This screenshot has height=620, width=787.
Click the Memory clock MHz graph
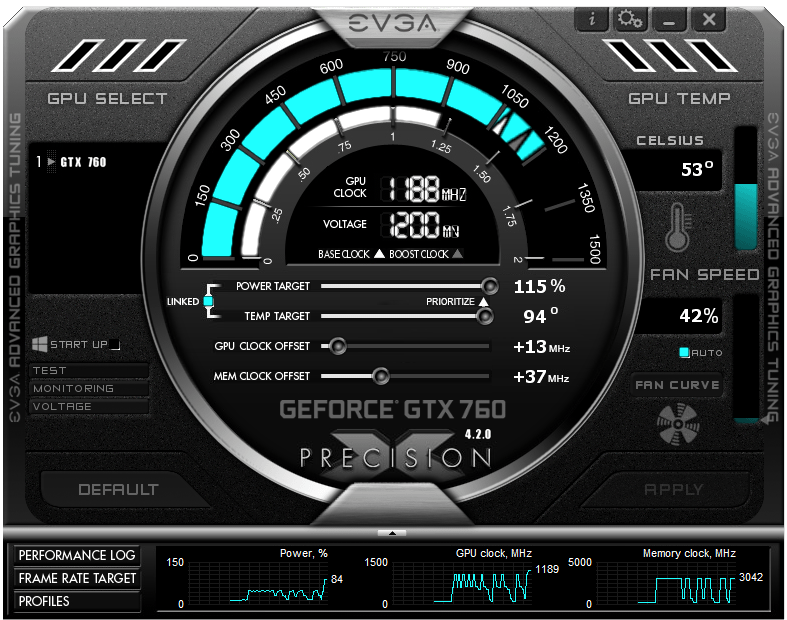pyautogui.click(x=666, y=582)
